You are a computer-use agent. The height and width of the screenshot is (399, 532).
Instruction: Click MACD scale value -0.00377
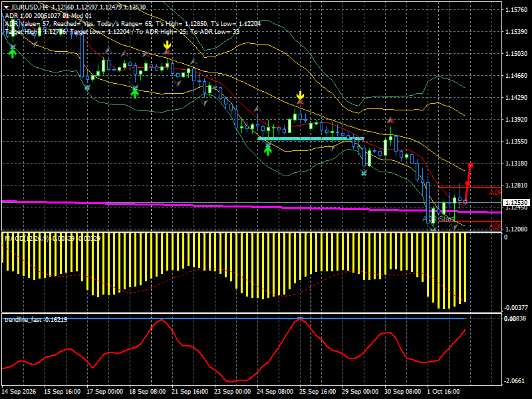click(x=516, y=308)
